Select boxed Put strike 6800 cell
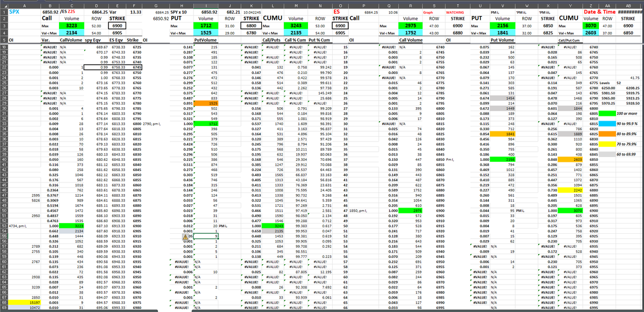 click(x=250, y=25)
